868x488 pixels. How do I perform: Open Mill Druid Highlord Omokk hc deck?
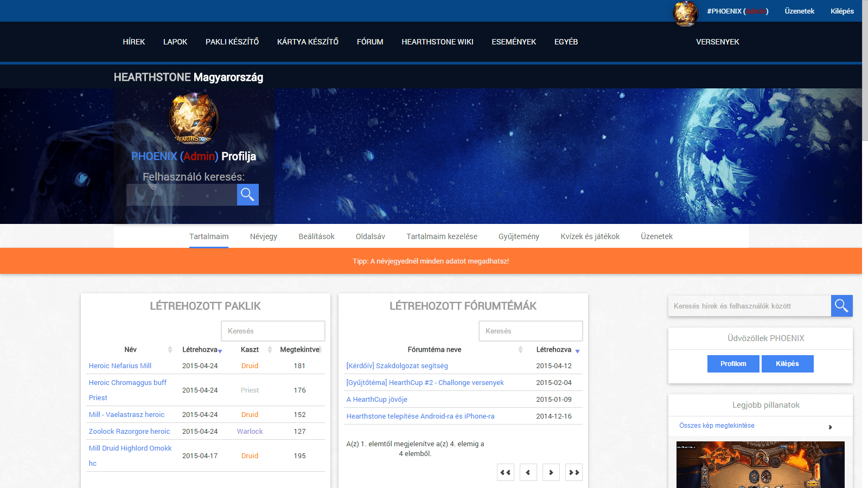pos(130,455)
